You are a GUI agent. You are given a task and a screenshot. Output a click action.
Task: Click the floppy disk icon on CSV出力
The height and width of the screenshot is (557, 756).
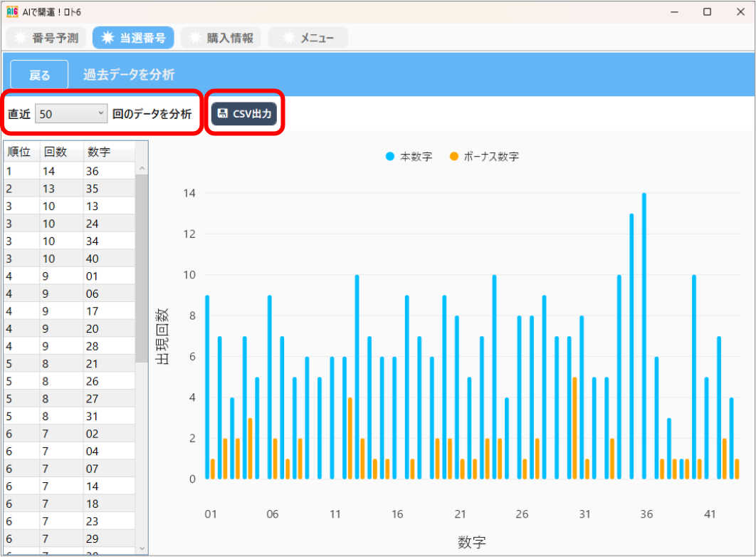pos(223,114)
